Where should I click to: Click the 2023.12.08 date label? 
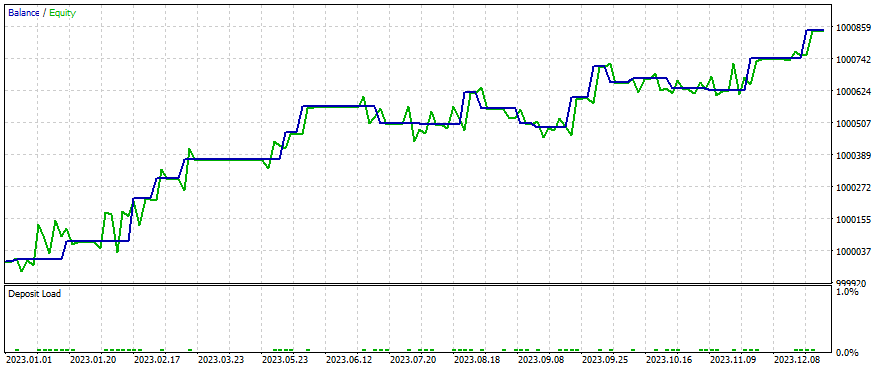(x=798, y=359)
